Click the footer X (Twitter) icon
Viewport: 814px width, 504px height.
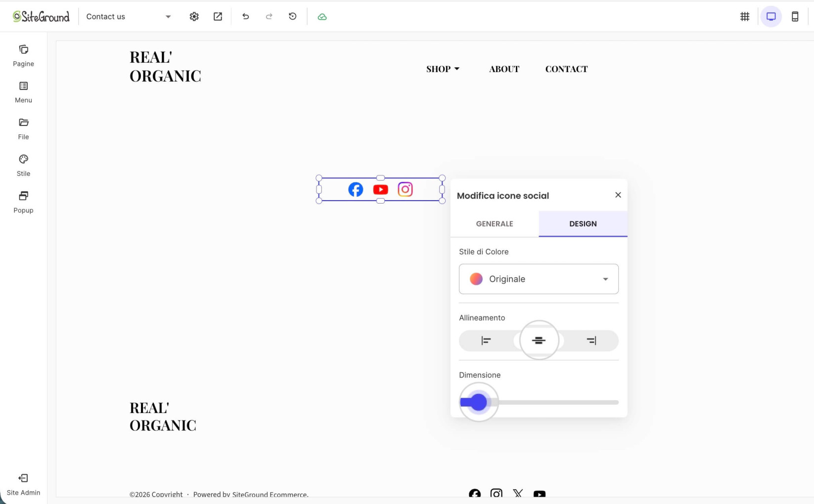518,494
